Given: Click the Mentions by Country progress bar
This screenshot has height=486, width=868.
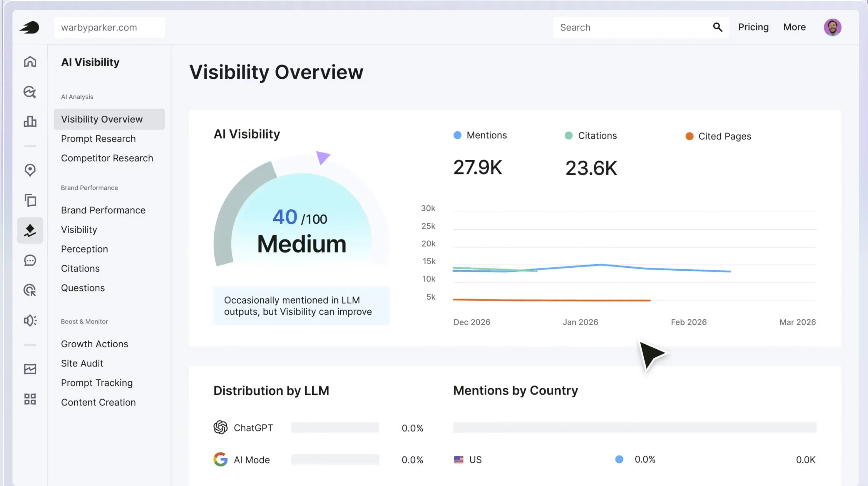Looking at the screenshot, I should pyautogui.click(x=635, y=427).
